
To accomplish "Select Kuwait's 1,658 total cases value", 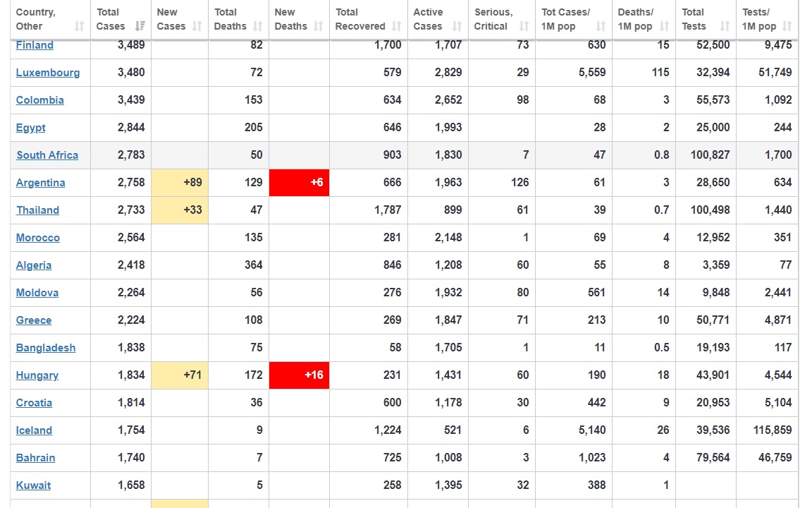I will coord(131,485).
